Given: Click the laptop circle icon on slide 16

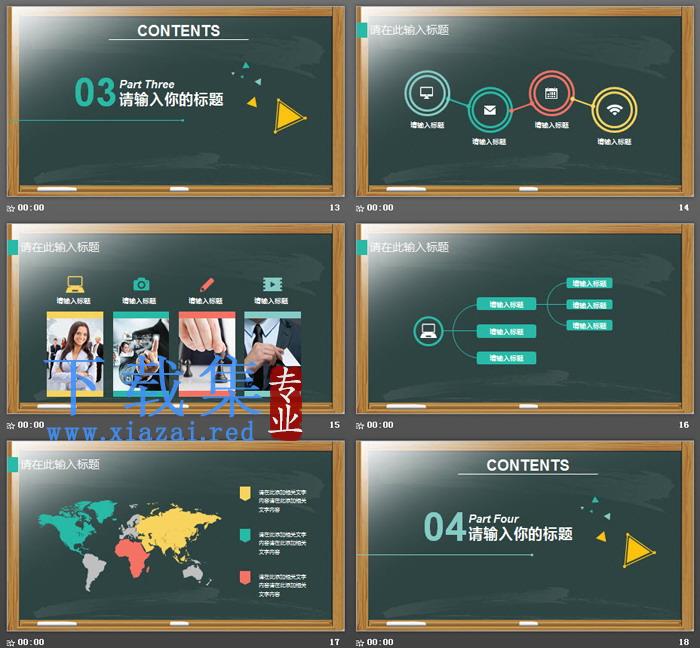Looking at the screenshot, I should tap(428, 331).
